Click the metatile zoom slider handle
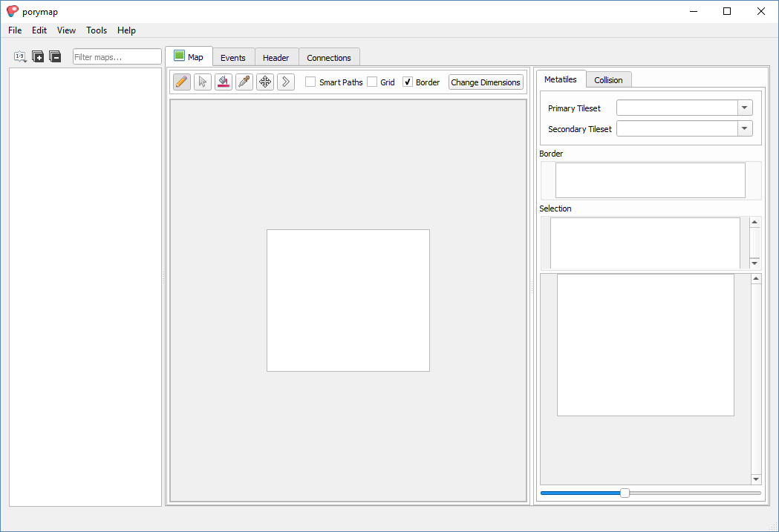The width and height of the screenshot is (779, 532). click(625, 493)
